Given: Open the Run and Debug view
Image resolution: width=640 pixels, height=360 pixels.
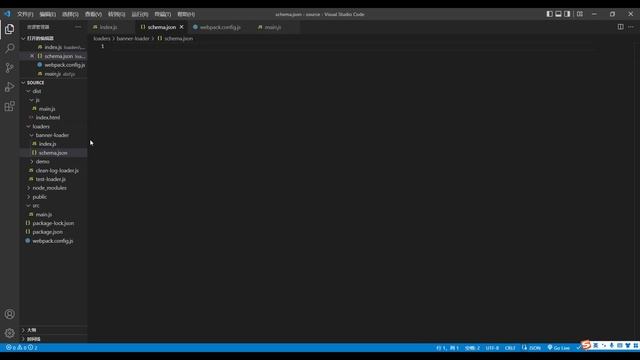Looking at the screenshot, I should tap(9, 87).
